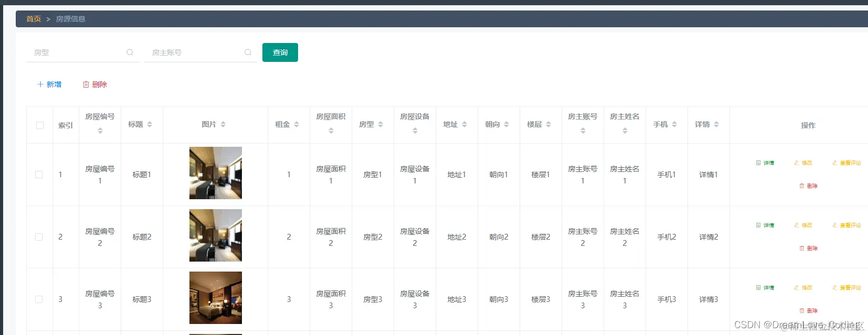
Task: Sort by 朝向 column arrows
Action: tap(506, 124)
